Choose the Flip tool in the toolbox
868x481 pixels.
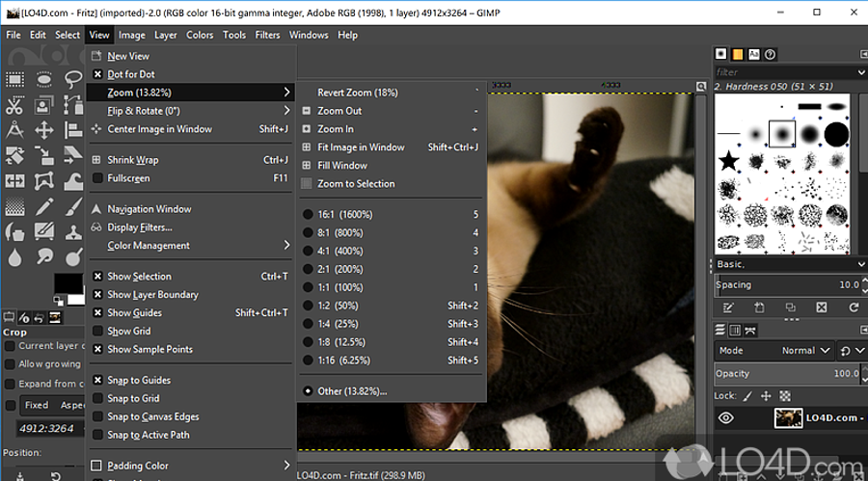tap(14, 180)
